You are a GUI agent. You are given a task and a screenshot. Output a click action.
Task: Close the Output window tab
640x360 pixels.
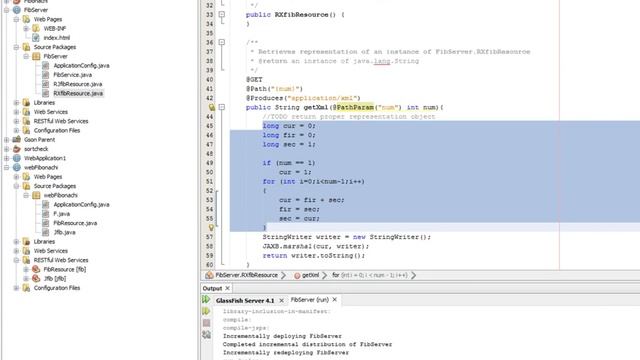[x=228, y=289]
